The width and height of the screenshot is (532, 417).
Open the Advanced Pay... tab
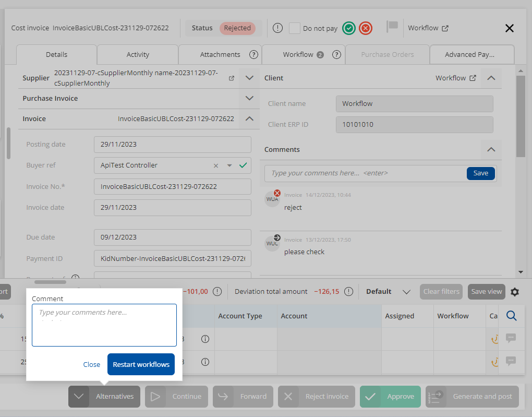469,54
